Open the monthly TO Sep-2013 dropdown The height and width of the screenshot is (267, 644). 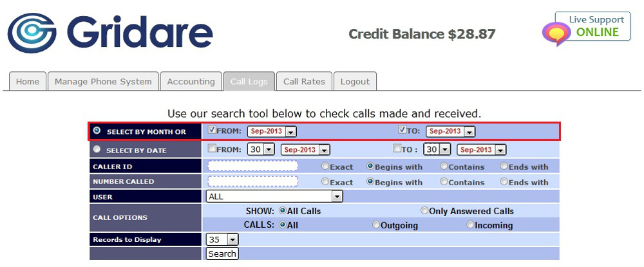(x=450, y=131)
